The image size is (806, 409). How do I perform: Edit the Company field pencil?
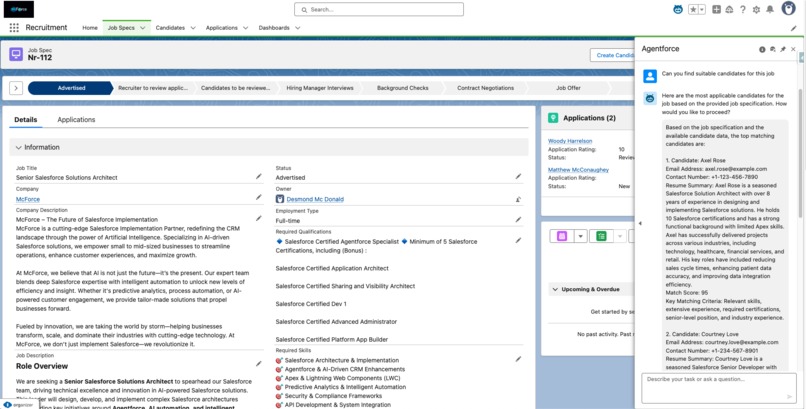pos(259,197)
